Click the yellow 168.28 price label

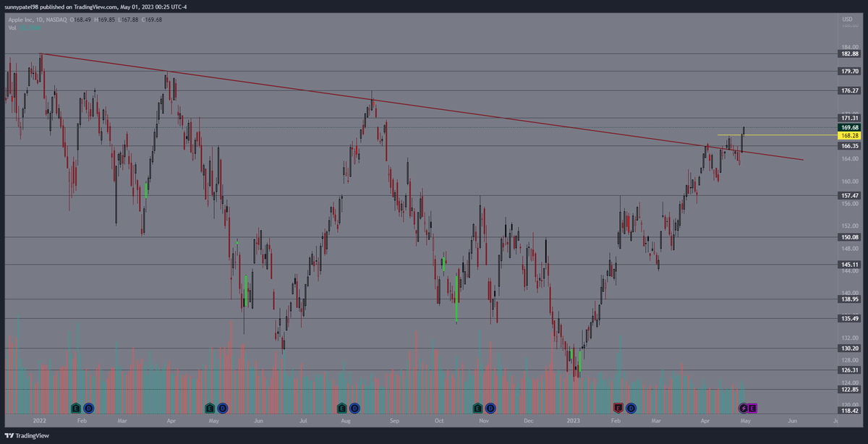click(x=849, y=135)
